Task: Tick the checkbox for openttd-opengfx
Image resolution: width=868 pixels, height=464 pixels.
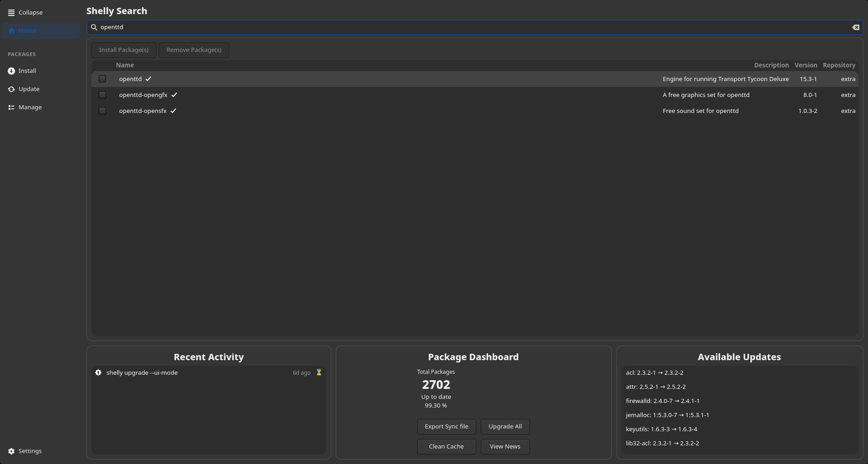Action: click(x=102, y=95)
